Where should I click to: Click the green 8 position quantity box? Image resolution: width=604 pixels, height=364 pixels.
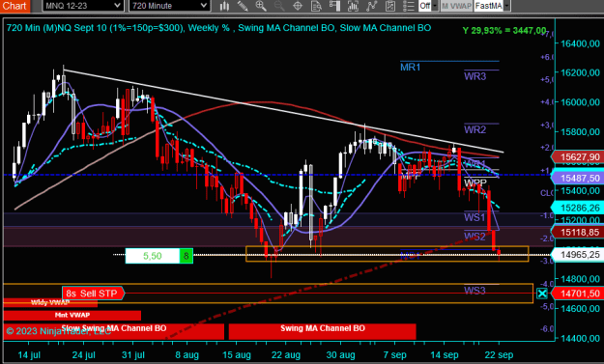tap(187, 256)
